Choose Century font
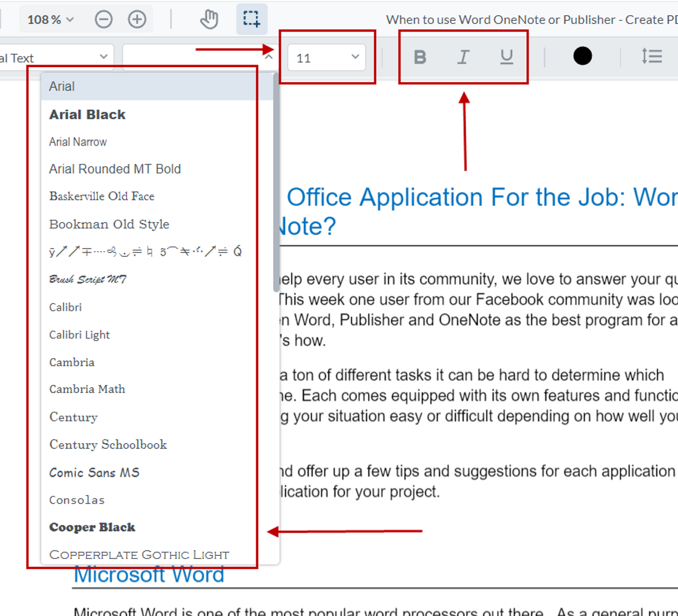The image size is (678, 616). pos(157,417)
